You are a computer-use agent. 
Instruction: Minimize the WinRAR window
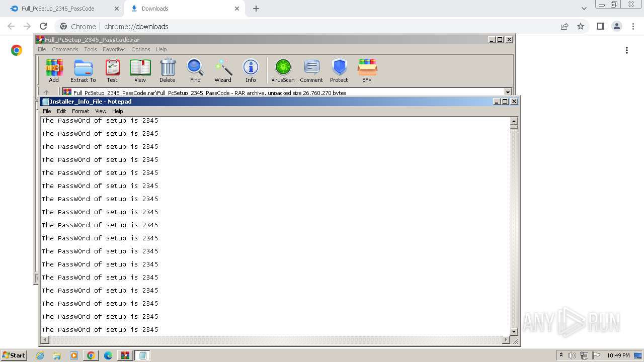point(492,39)
